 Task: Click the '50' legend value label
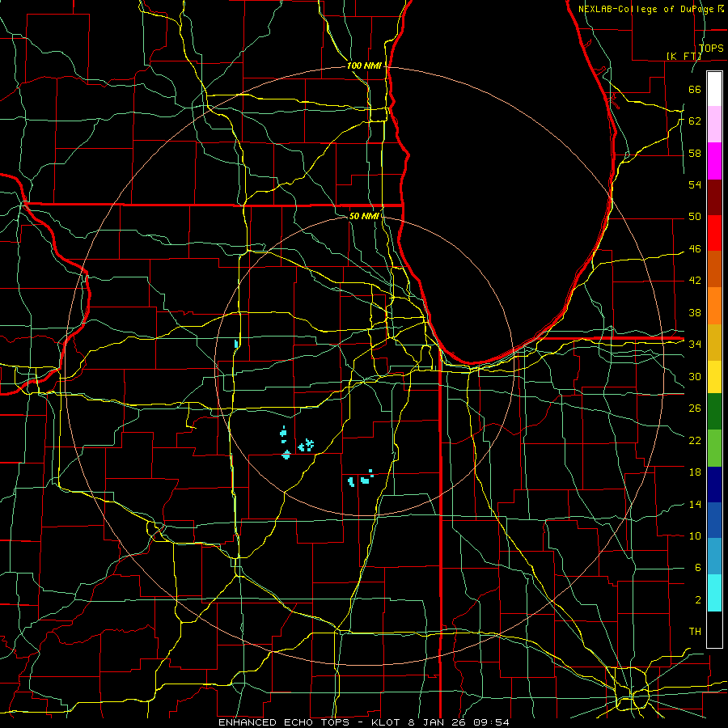(695, 216)
